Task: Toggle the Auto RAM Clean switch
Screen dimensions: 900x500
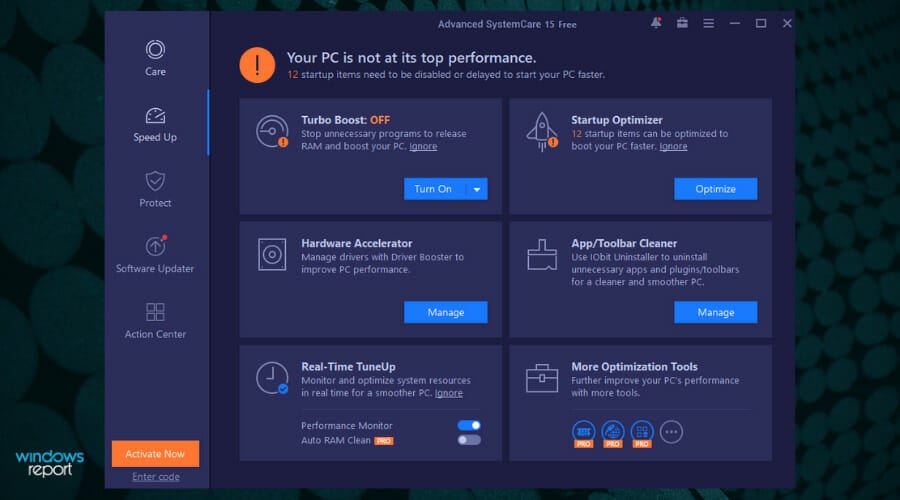Action: [469, 440]
